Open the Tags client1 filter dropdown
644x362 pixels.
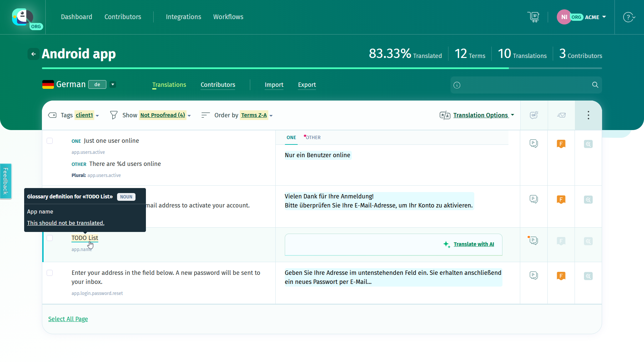pos(87,115)
